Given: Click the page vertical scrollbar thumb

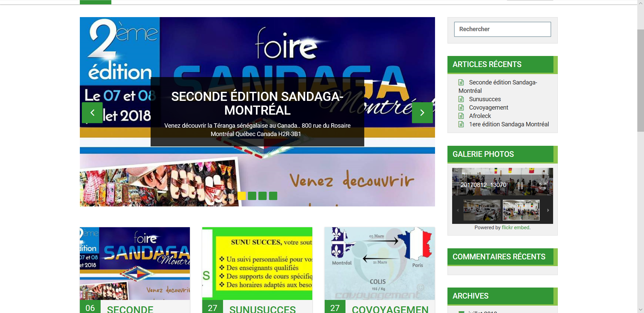Looking at the screenshot, I should [640, 80].
